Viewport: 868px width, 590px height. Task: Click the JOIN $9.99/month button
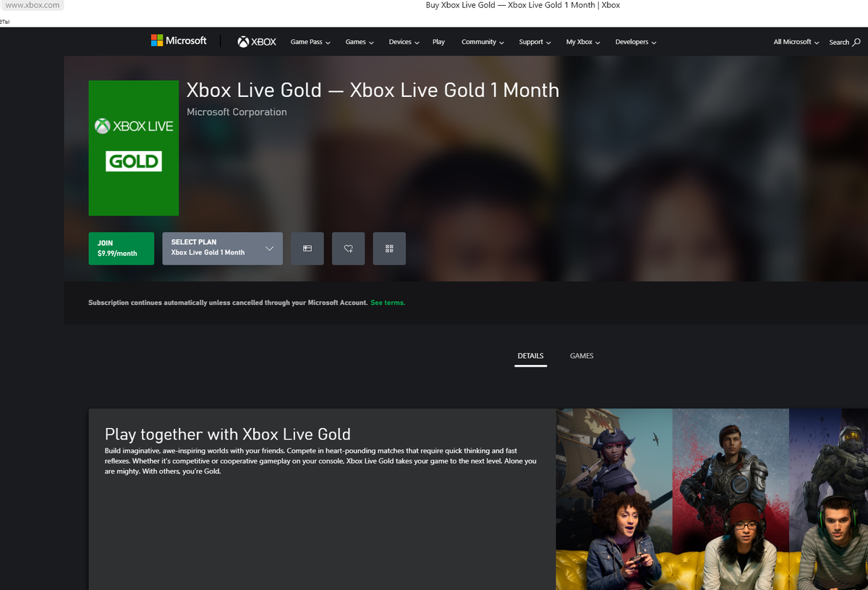click(121, 248)
